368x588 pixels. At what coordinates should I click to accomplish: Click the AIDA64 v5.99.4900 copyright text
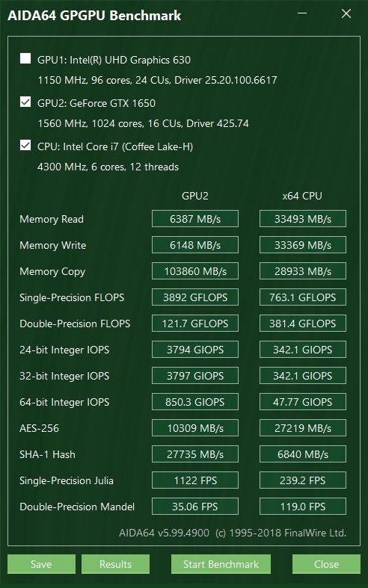[233, 533]
